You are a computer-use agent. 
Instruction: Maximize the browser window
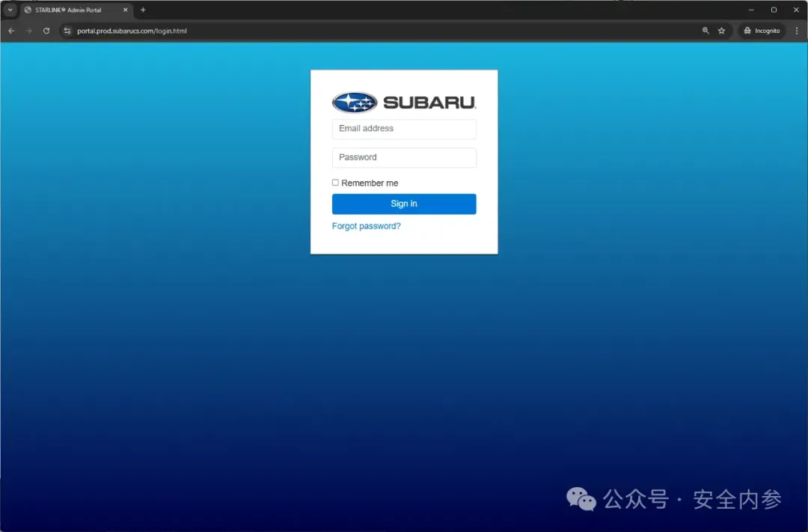[x=774, y=10]
